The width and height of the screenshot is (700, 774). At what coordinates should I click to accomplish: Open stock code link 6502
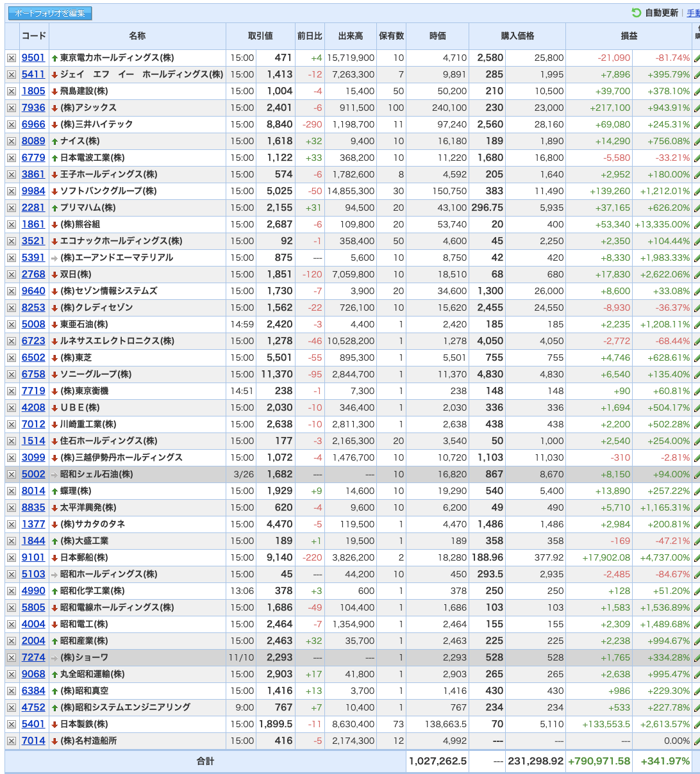click(x=33, y=358)
